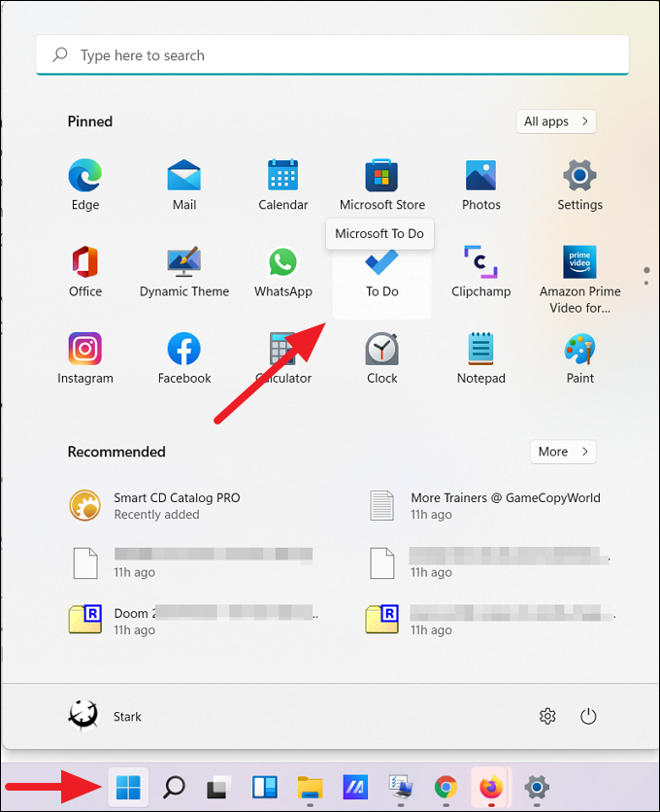Open the Paint app
This screenshot has width=660, height=812.
[x=579, y=358]
